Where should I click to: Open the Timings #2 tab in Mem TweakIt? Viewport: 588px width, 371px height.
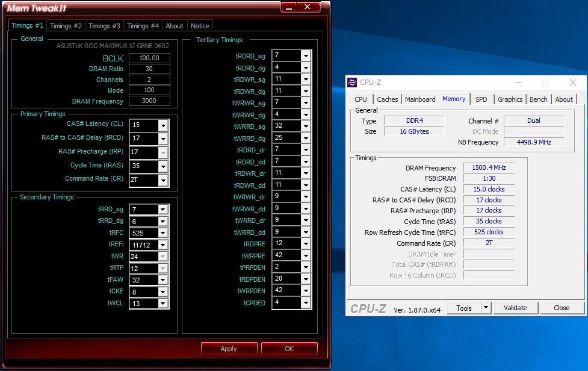click(66, 26)
